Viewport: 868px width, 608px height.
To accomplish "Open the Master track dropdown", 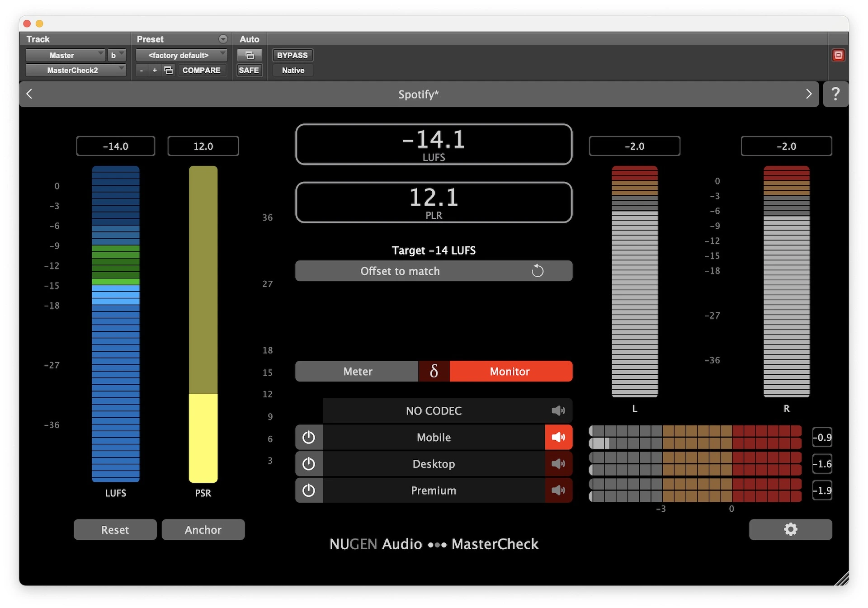I will pyautogui.click(x=65, y=55).
